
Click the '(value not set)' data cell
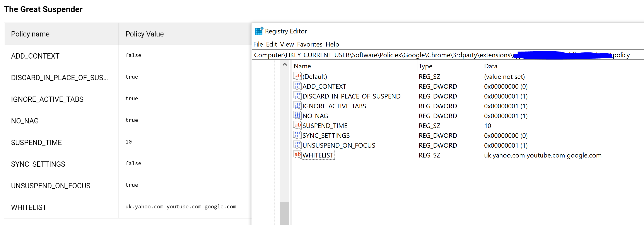click(x=504, y=77)
